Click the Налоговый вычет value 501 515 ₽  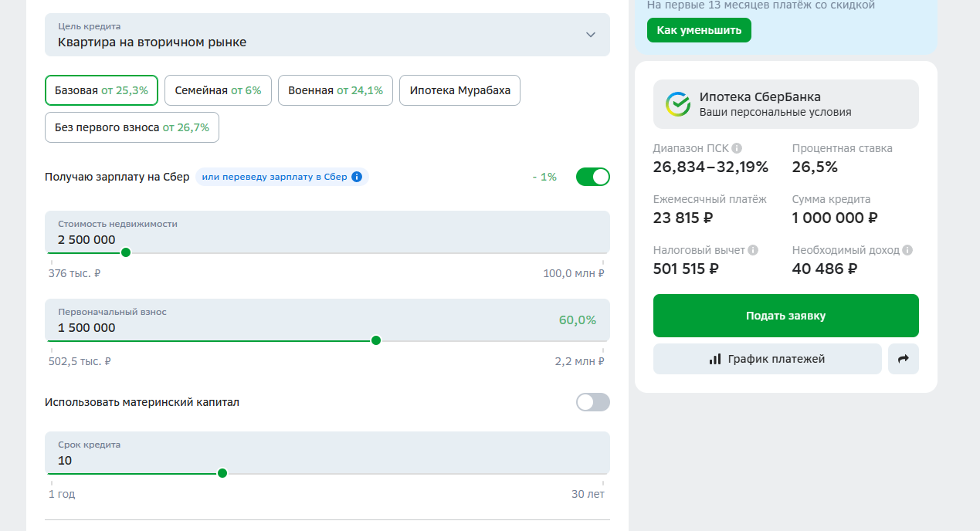(x=687, y=269)
